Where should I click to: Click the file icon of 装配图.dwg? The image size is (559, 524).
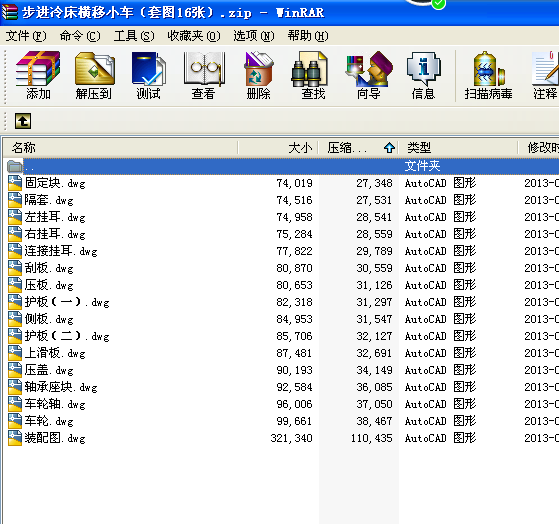point(15,438)
